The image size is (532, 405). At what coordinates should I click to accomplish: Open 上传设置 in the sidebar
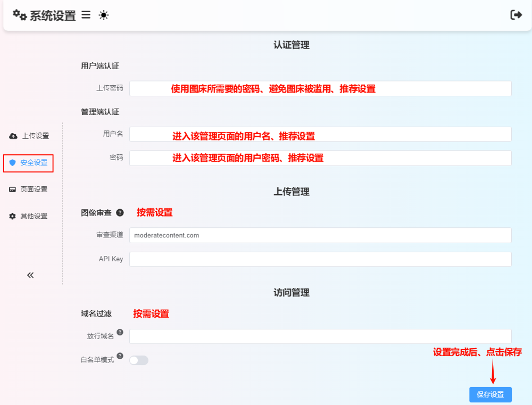click(x=29, y=136)
